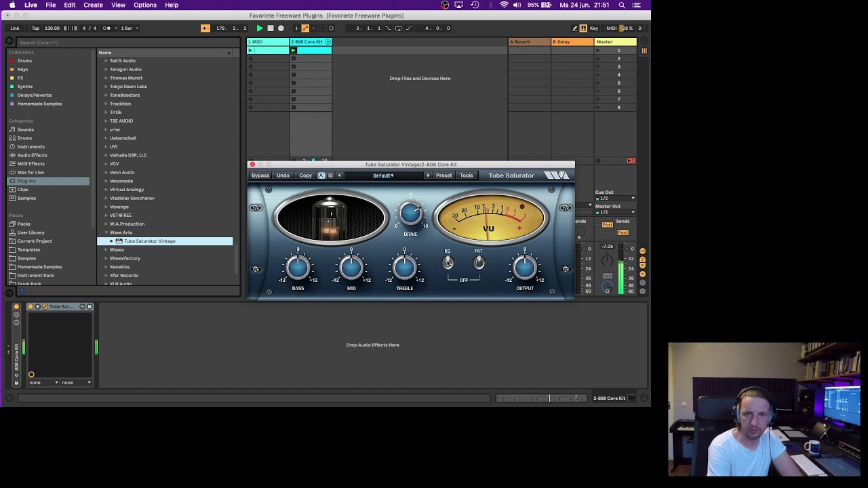
Task: Expand the Tek'it Audio folder
Action: click(x=106, y=60)
